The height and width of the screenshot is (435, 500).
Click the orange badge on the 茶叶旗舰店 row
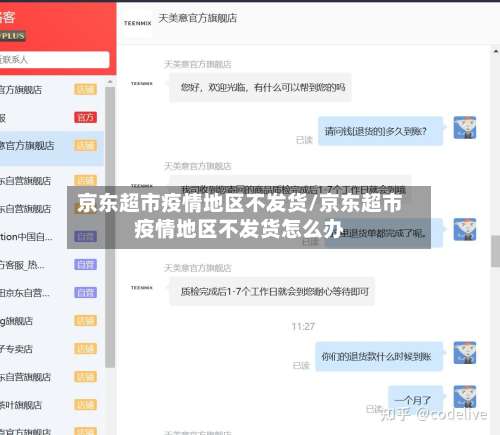85,405
